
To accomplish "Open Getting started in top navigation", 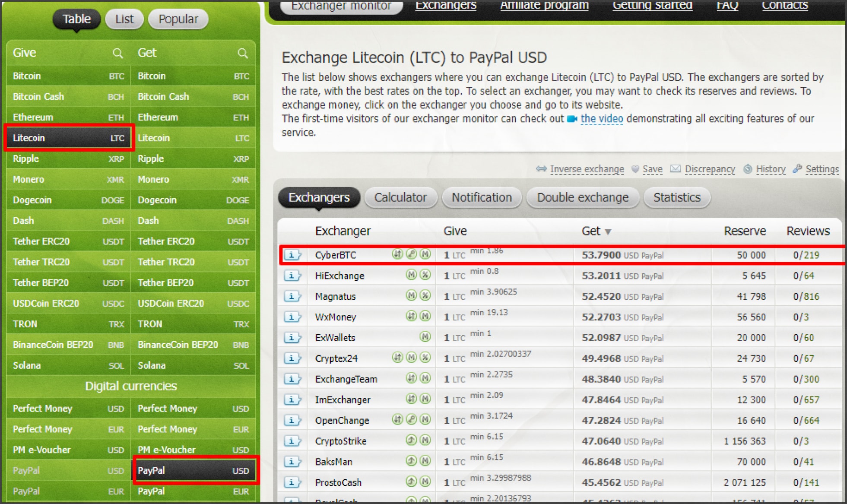I will pyautogui.click(x=652, y=5).
